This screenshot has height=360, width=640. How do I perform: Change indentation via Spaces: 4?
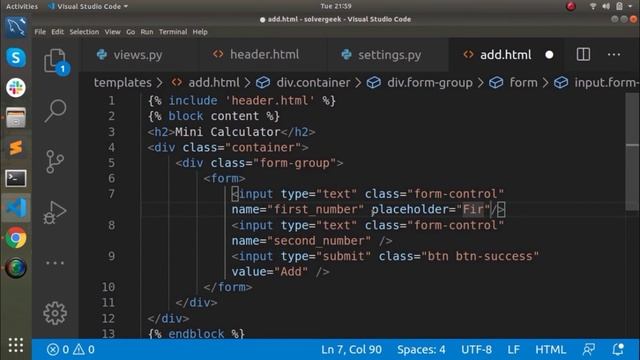click(421, 349)
